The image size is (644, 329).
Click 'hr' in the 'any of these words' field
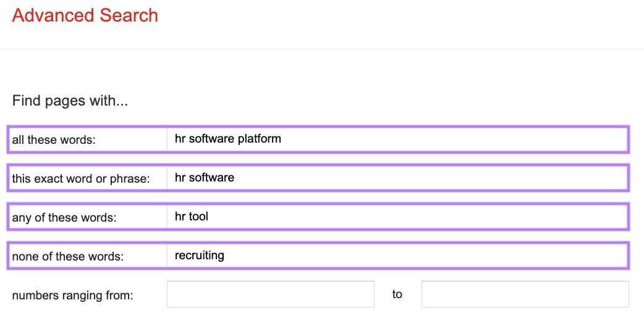(x=180, y=217)
